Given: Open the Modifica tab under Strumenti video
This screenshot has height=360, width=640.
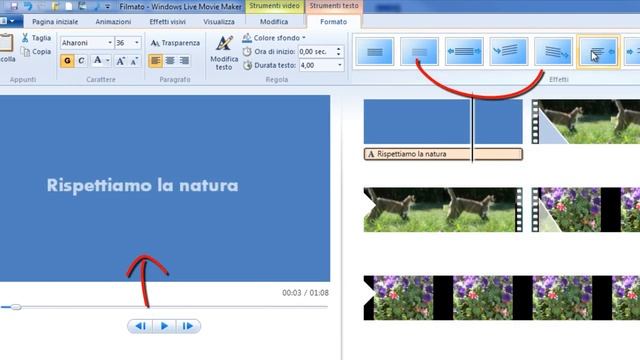Looking at the screenshot, I should (x=274, y=22).
